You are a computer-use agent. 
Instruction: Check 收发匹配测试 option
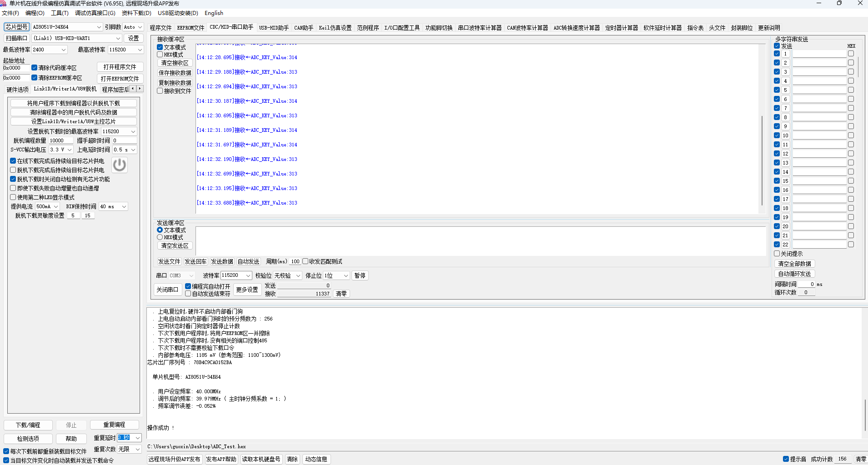[x=306, y=261]
